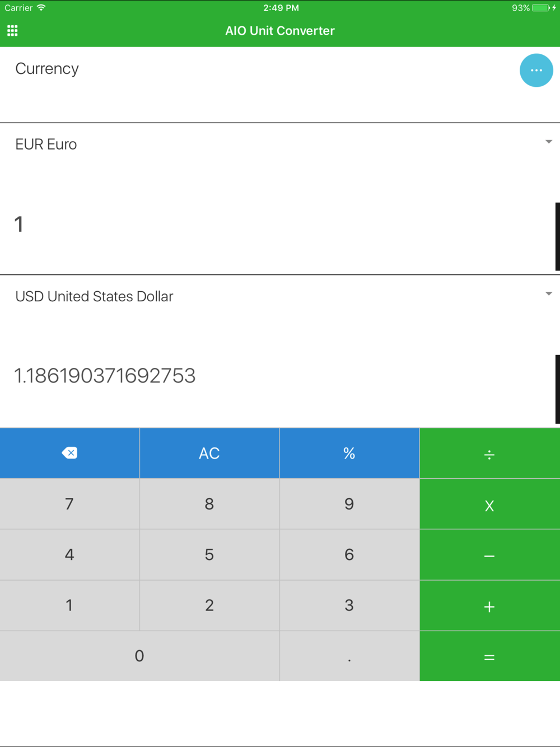Tap the battery indicator in status bar

pyautogui.click(x=541, y=8)
